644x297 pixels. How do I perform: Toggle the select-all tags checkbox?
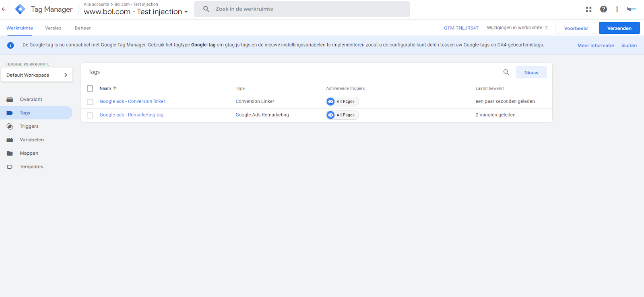pos(90,88)
